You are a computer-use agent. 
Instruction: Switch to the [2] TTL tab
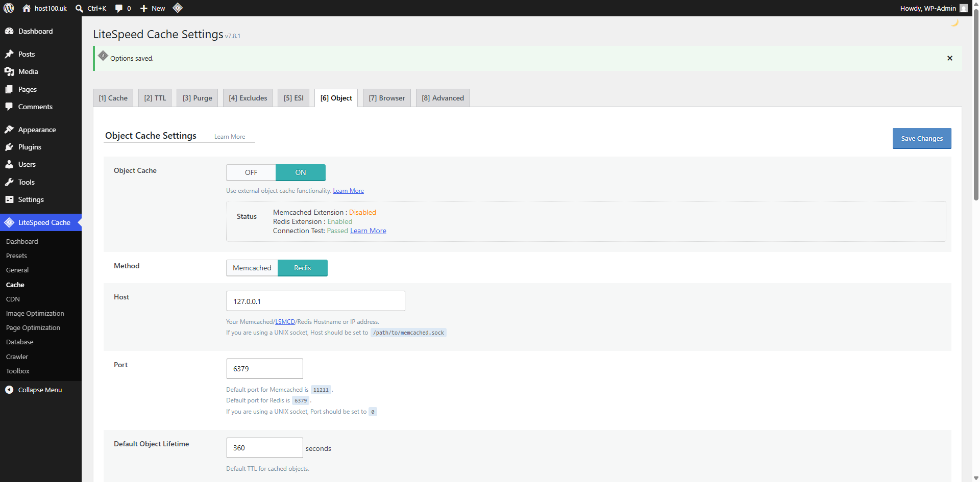pyautogui.click(x=155, y=98)
